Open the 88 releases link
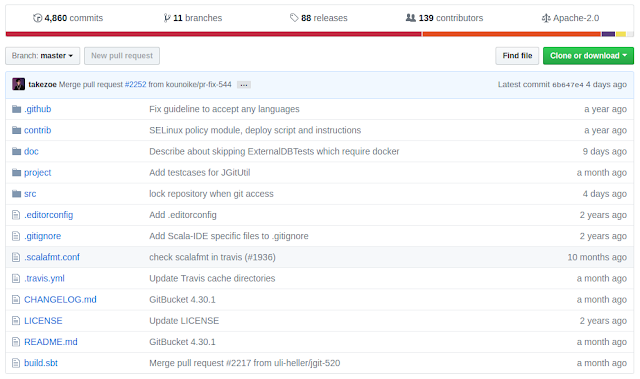This screenshot has width=640, height=379. [x=319, y=18]
